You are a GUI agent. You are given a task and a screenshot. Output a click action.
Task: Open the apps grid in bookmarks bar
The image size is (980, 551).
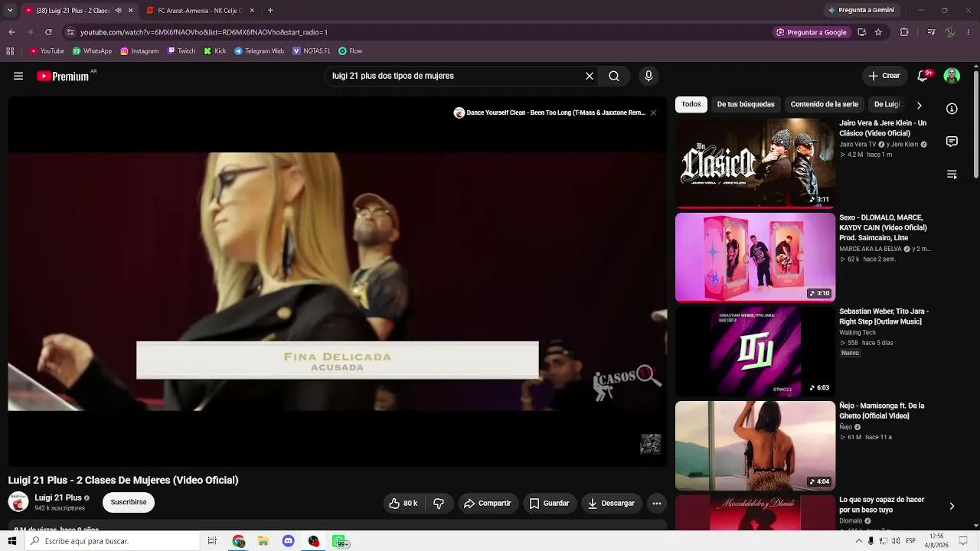click(x=10, y=51)
